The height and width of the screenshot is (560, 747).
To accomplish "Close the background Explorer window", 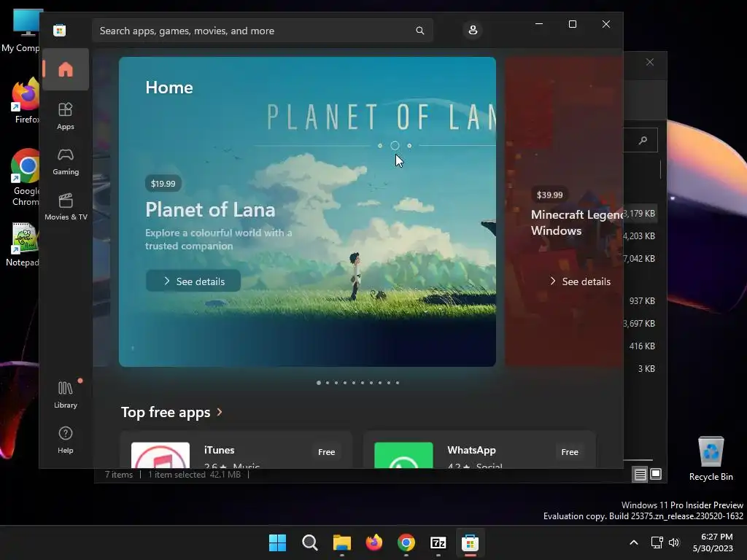I will point(650,63).
